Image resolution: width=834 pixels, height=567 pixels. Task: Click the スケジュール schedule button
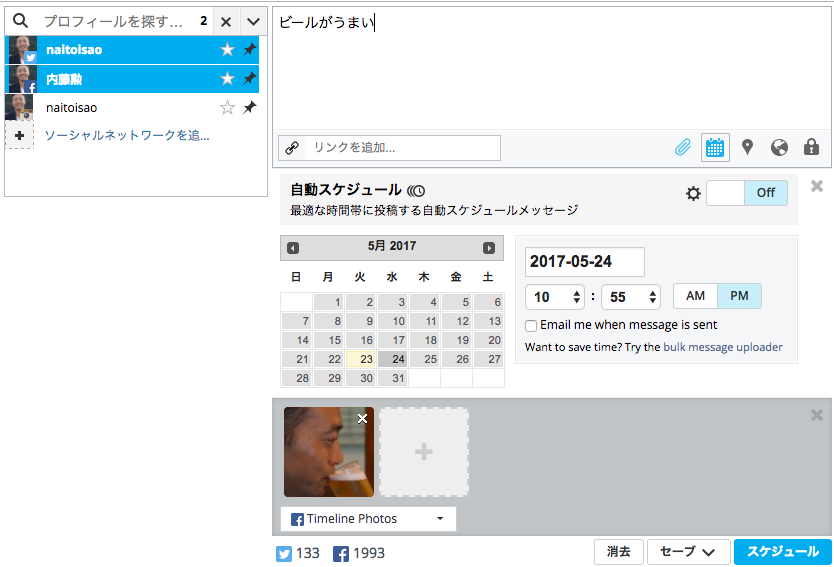pyautogui.click(x=783, y=552)
